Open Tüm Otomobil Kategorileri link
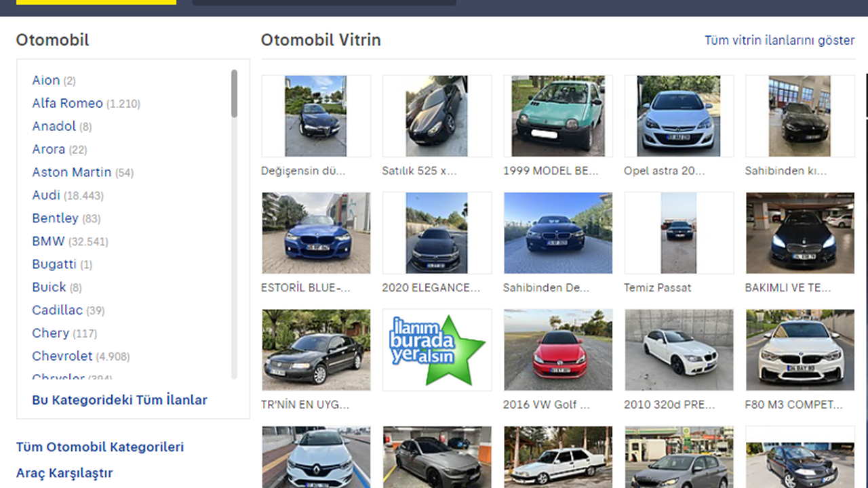Image resolution: width=868 pixels, height=488 pixels. click(x=100, y=447)
